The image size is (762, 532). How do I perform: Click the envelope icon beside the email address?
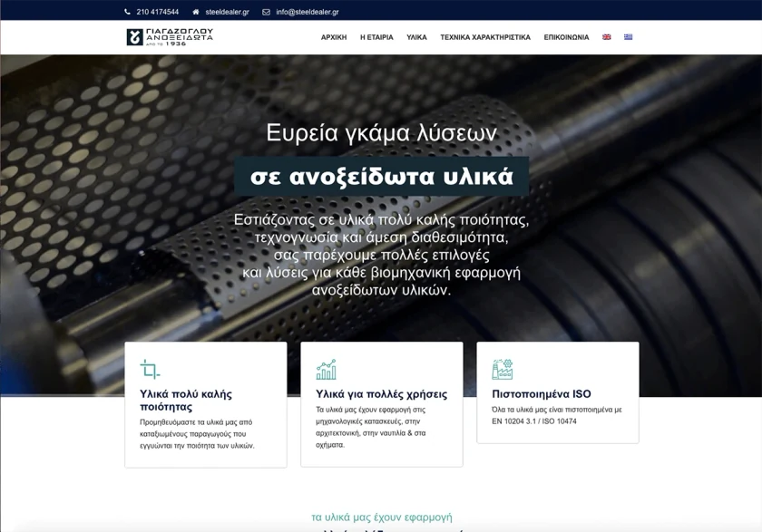[267, 12]
